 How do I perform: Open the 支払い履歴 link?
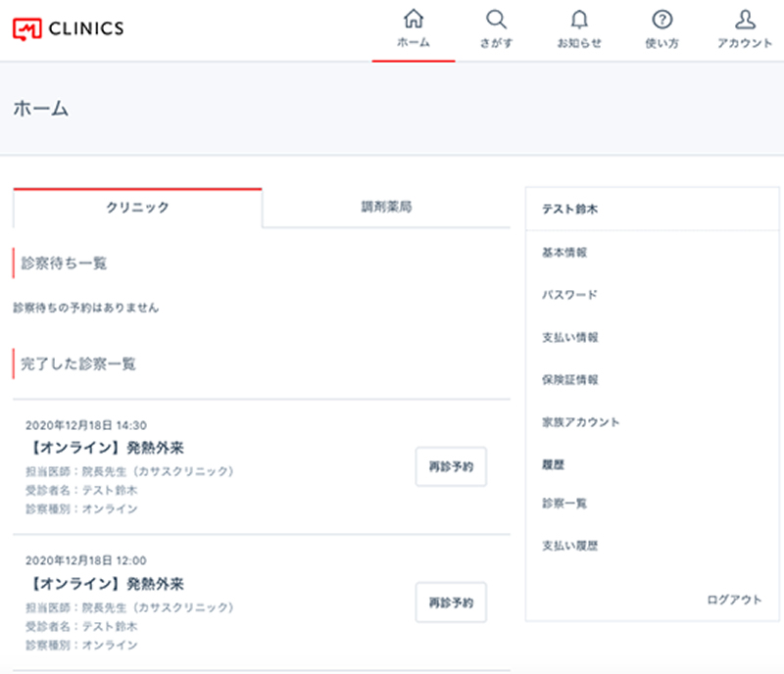pos(570,546)
